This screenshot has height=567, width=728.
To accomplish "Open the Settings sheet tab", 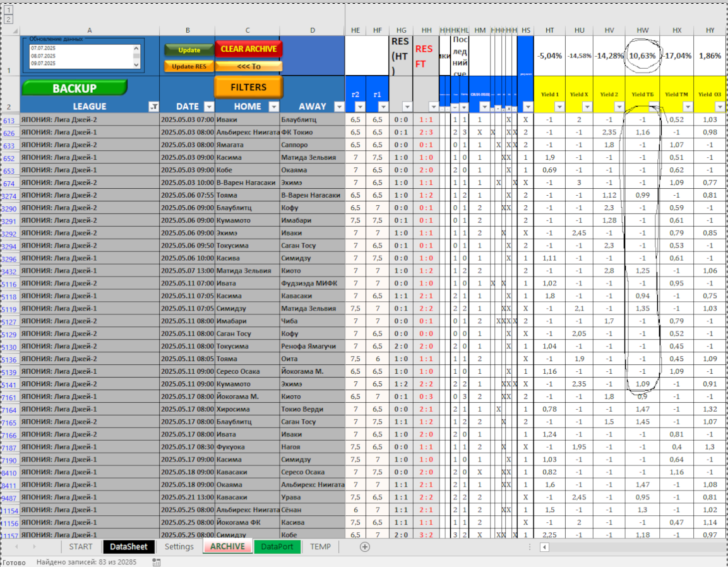I will pos(179,547).
